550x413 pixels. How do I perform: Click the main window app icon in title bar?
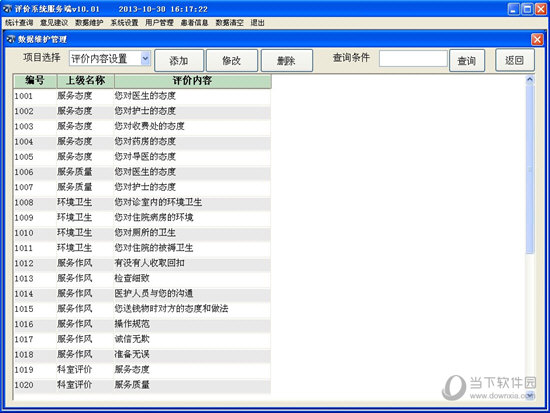click(7, 8)
